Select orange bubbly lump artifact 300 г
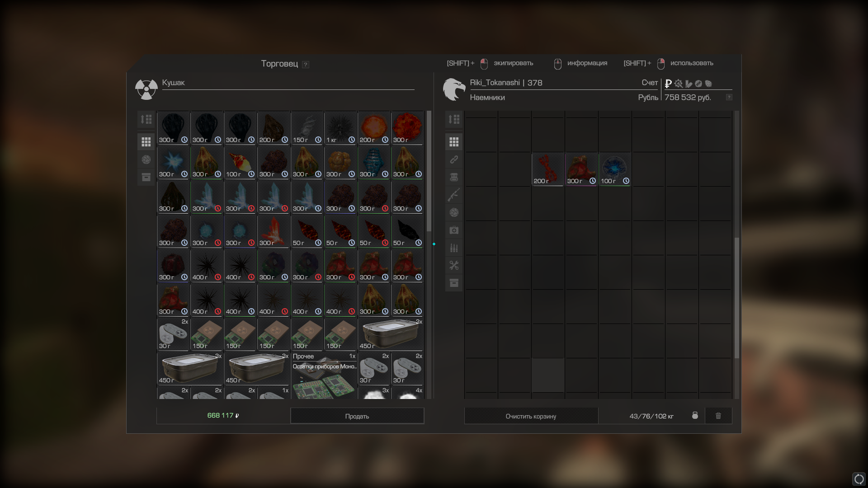Screen dimensions: 868x488 coord(340,162)
